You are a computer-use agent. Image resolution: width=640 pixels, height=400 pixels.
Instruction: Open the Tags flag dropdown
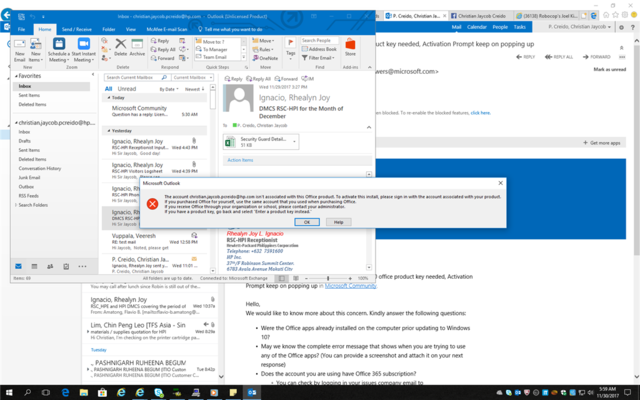(291, 49)
